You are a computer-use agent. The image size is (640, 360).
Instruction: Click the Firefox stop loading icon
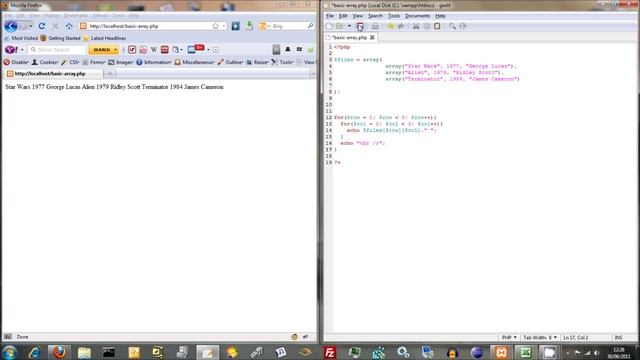(56, 26)
